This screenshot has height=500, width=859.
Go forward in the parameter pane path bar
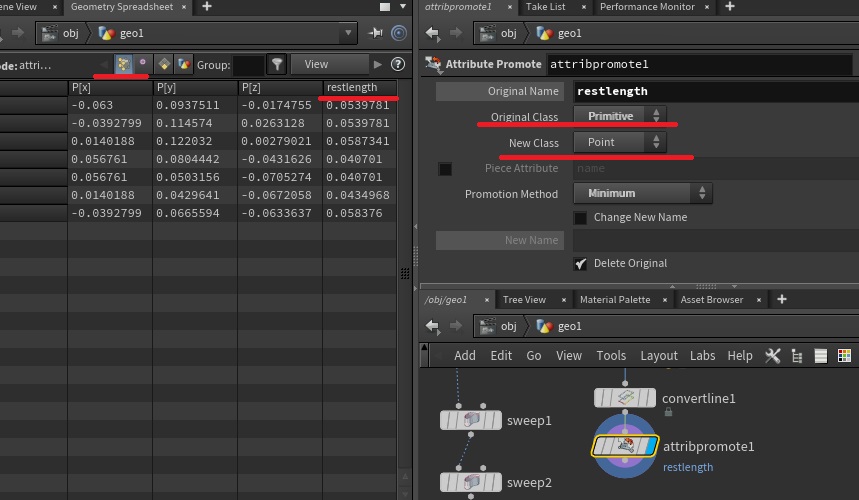tap(456, 33)
